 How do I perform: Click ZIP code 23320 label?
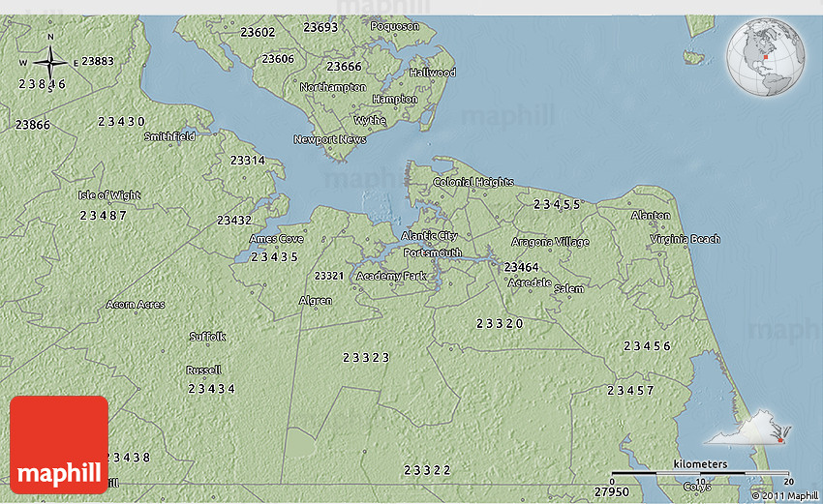click(500, 323)
